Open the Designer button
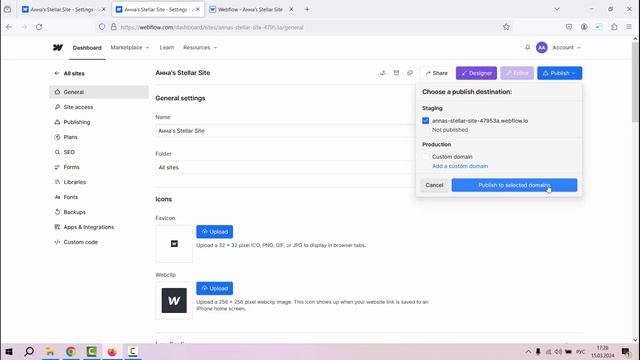 [x=476, y=73]
